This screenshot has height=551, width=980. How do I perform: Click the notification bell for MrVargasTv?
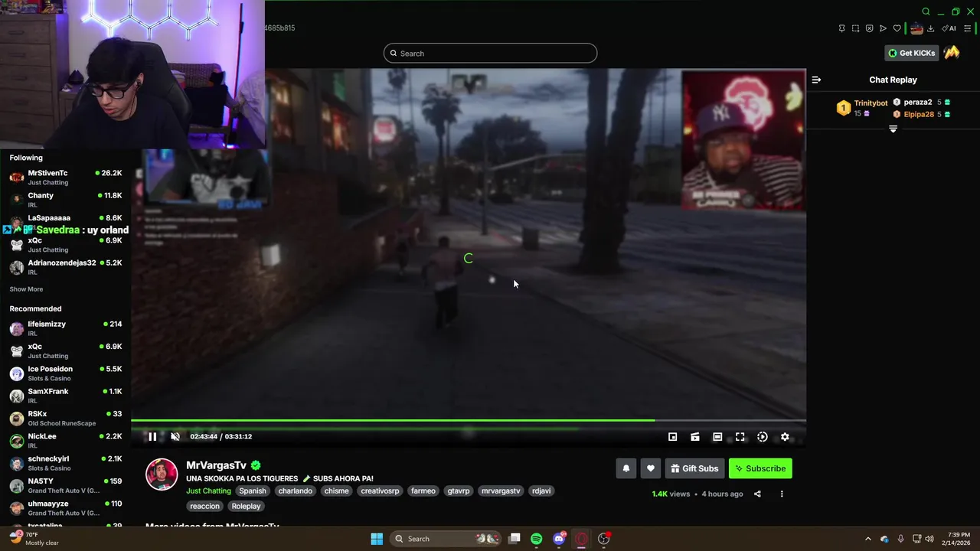click(626, 468)
